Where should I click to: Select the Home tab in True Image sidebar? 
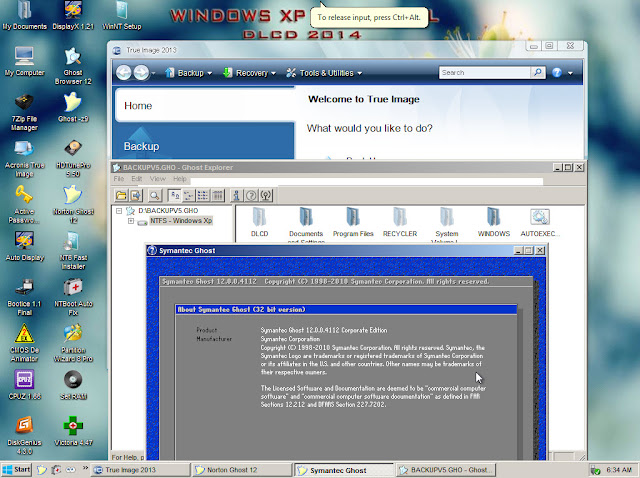204,106
